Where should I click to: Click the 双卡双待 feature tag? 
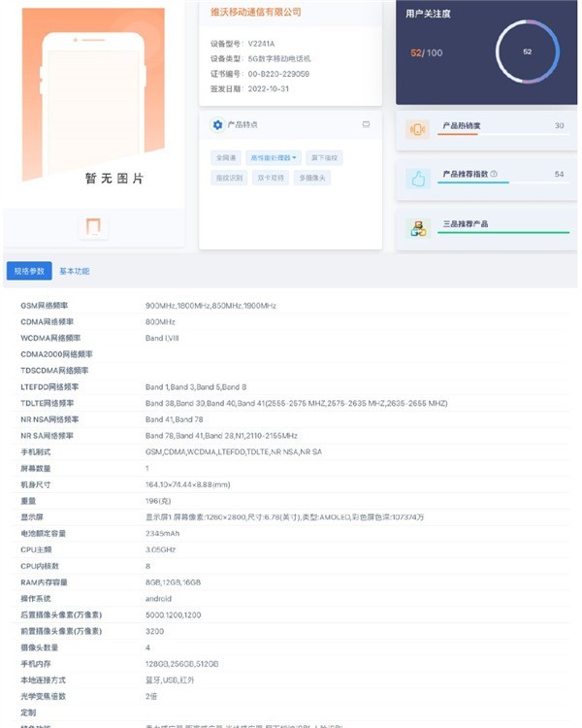(271, 178)
